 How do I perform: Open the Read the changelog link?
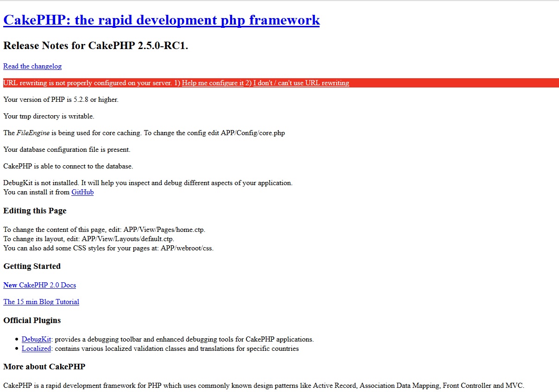coord(32,66)
